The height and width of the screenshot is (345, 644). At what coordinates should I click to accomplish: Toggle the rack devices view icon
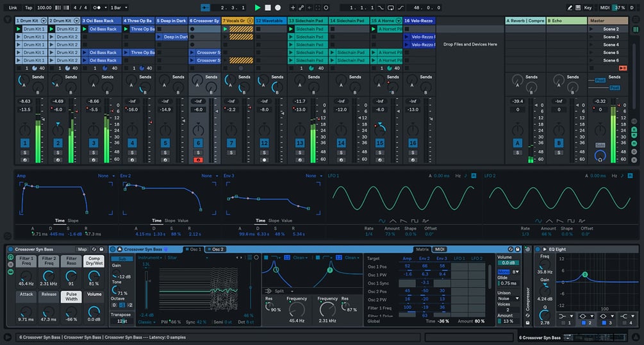[x=11, y=272]
